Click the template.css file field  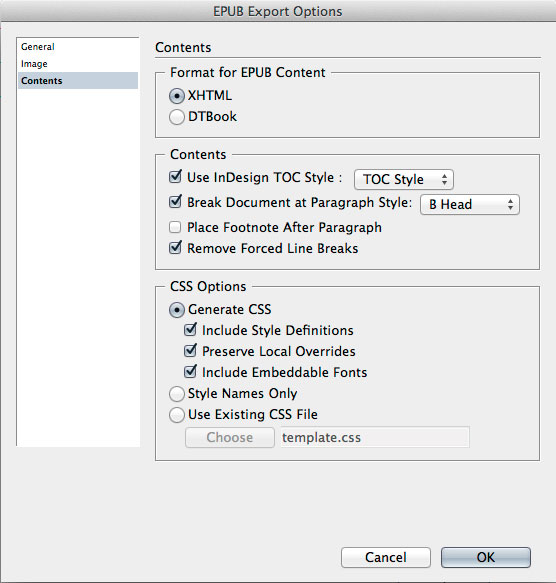(375, 438)
